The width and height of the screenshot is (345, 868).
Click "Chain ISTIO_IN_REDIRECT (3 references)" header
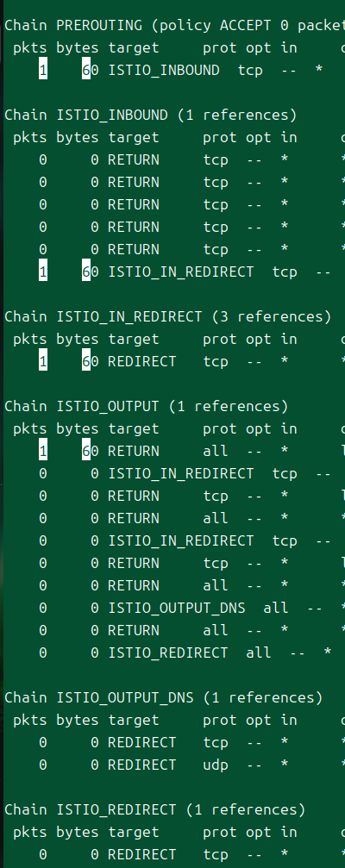[x=168, y=316]
